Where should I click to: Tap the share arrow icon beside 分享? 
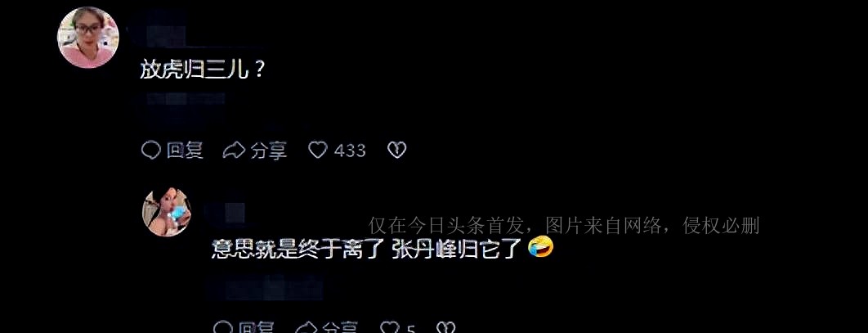click(x=234, y=151)
